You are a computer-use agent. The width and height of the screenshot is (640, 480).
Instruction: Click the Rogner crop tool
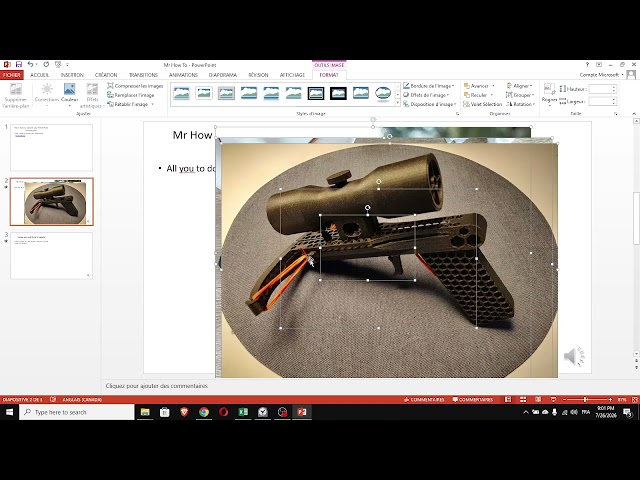point(549,93)
